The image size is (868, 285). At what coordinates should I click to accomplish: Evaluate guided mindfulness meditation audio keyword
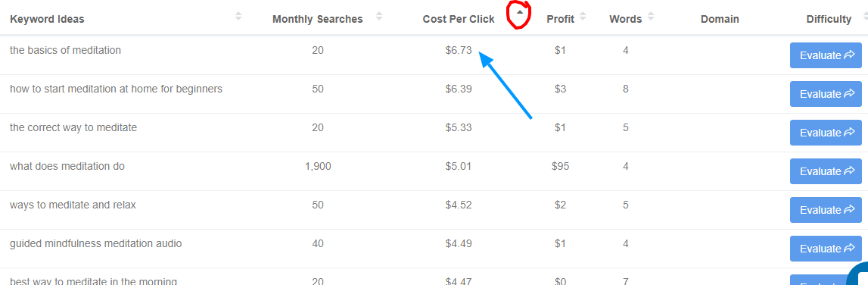pyautogui.click(x=826, y=249)
